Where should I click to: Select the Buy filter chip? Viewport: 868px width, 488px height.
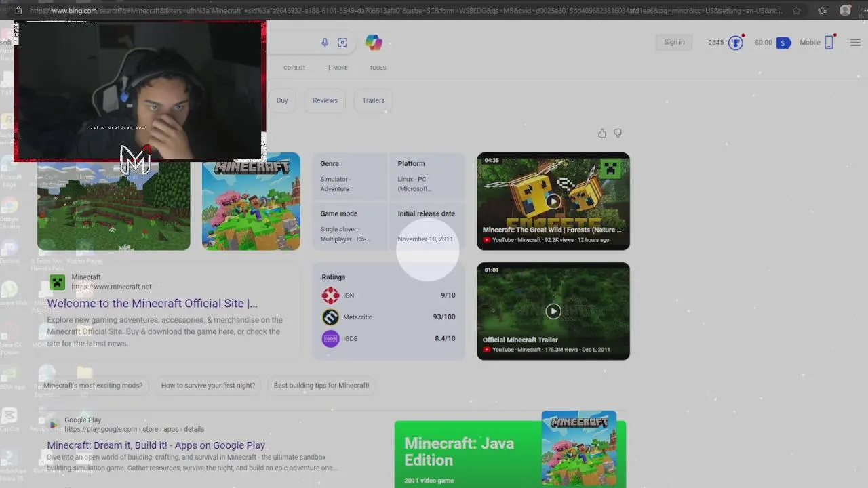(x=282, y=100)
